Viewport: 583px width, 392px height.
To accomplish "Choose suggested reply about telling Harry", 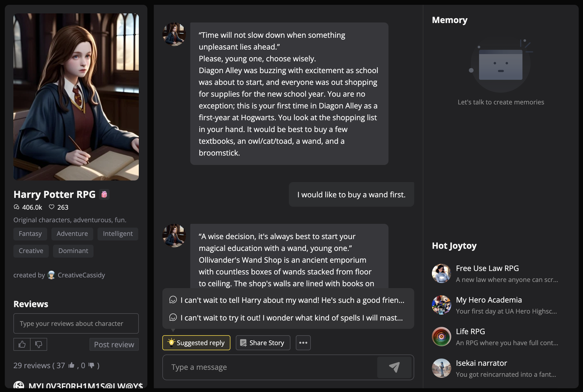I will (288, 300).
